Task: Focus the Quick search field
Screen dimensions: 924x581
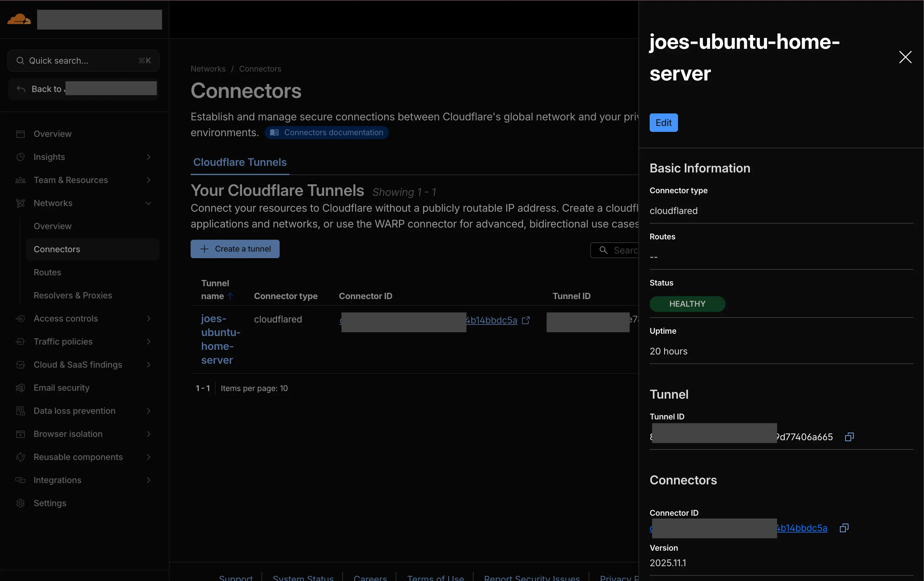Action: pos(83,61)
